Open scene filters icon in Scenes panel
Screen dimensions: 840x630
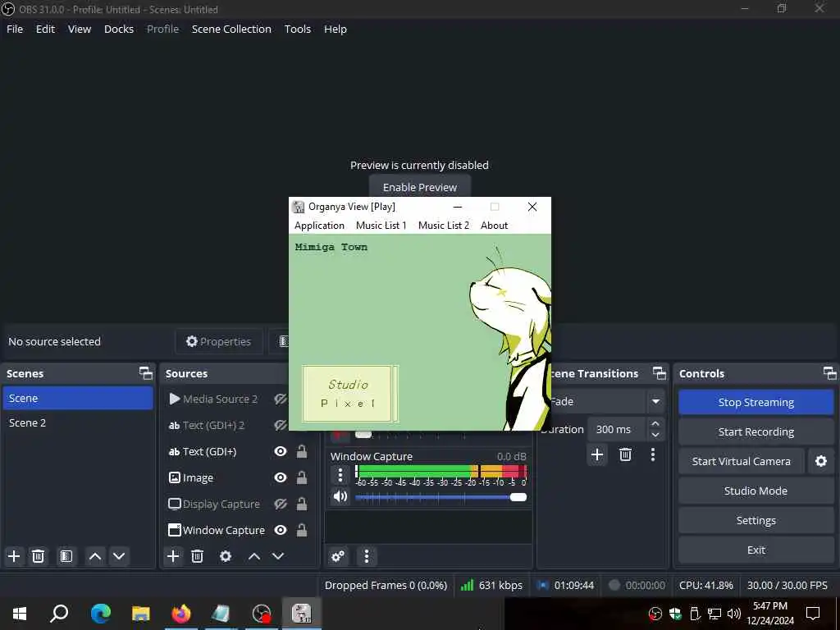point(66,556)
